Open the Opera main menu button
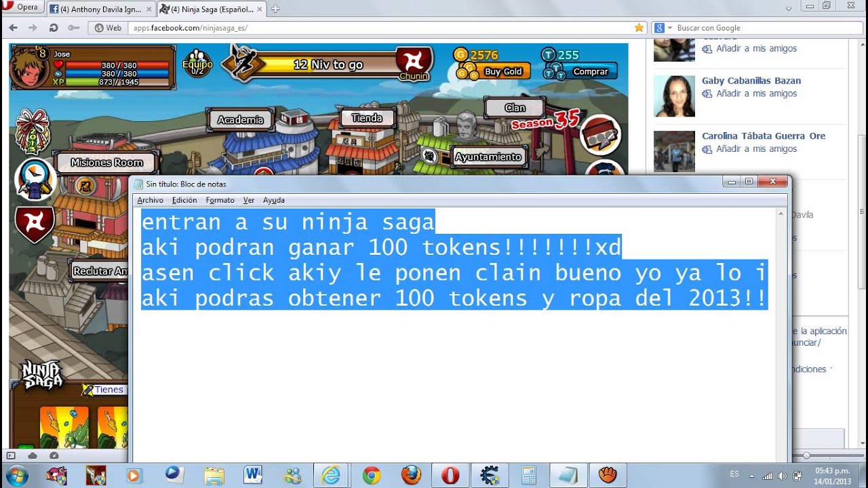 tap(22, 7)
